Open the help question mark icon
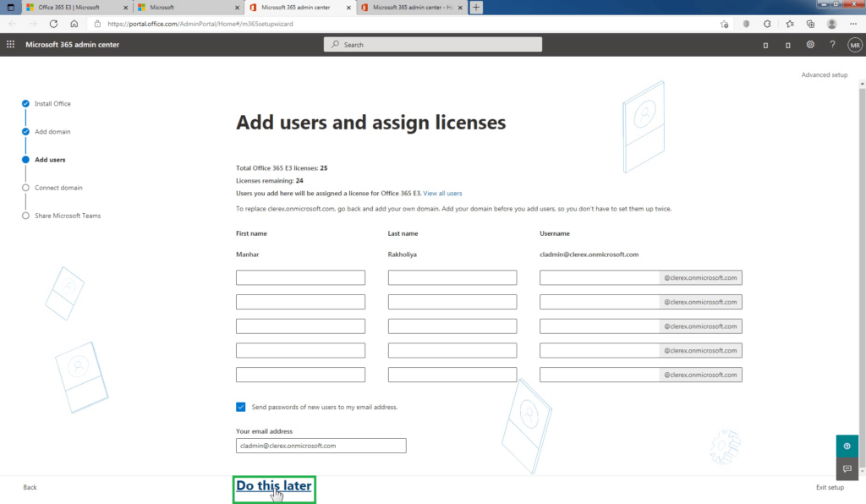Viewport: 866px width, 504px height. [832, 45]
